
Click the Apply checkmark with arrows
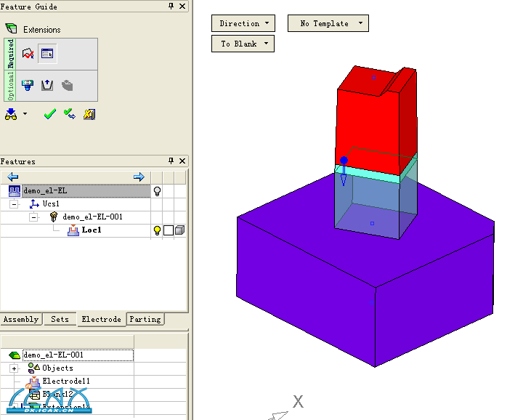tap(70, 114)
